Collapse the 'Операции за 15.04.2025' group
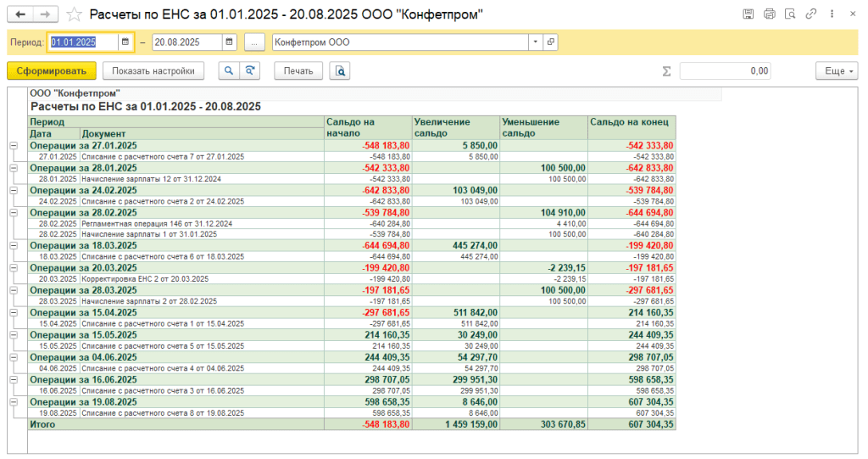Viewport: 868px width, 459px height. (x=14, y=313)
